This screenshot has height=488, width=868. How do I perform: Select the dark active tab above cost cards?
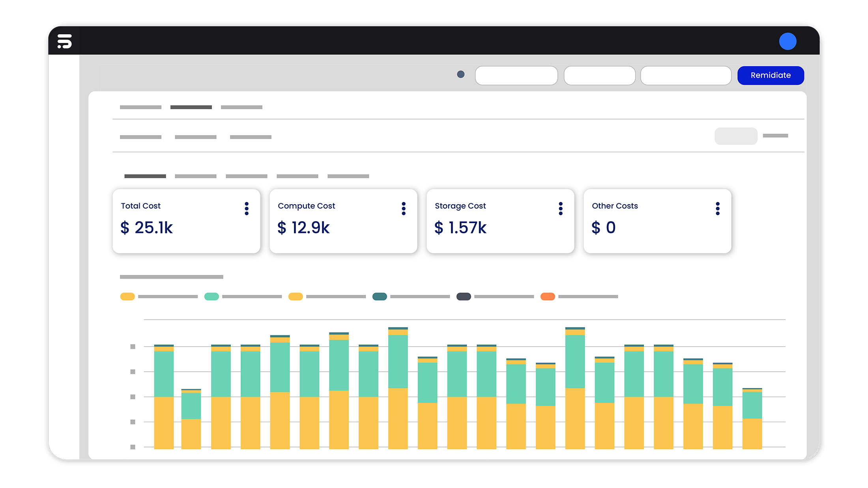pyautogui.click(x=145, y=176)
